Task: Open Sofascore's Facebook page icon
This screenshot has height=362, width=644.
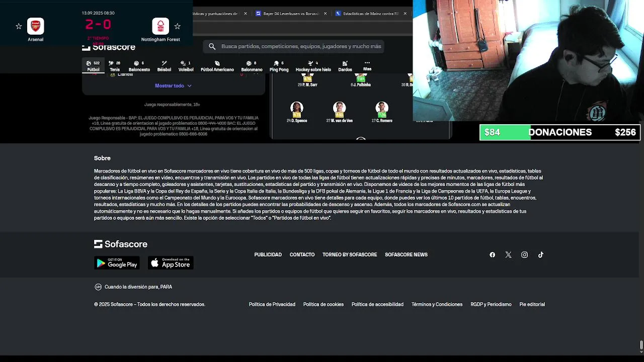Action: pyautogui.click(x=493, y=255)
